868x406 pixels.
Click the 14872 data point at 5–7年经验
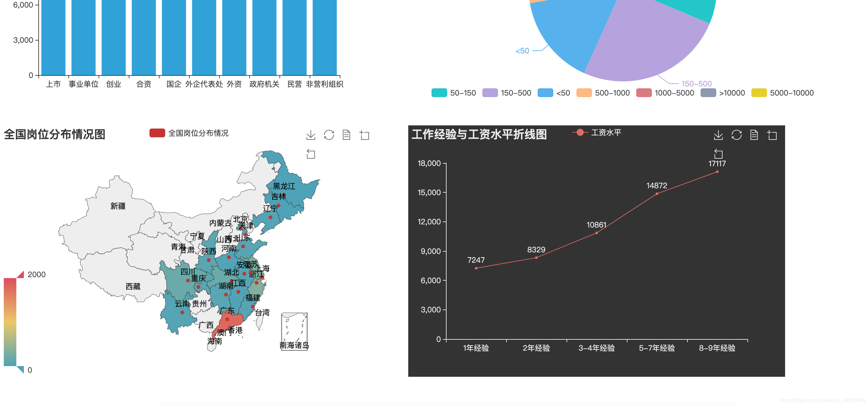coord(657,194)
